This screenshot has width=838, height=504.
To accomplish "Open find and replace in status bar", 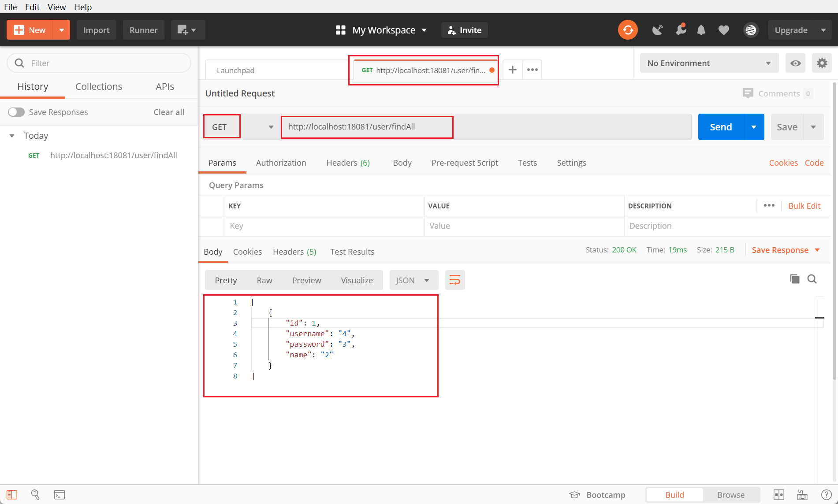I will (x=35, y=495).
